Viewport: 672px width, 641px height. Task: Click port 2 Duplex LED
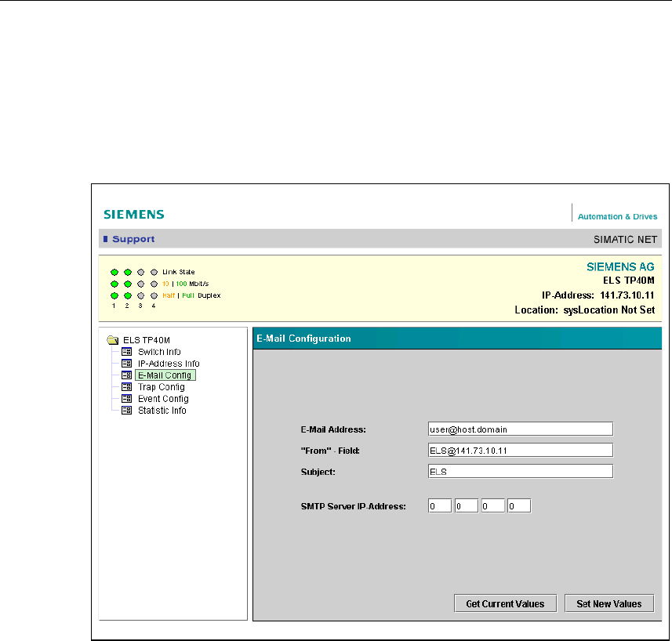[128, 295]
